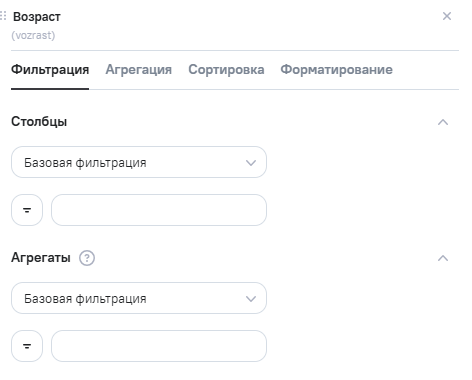This screenshot has width=472, height=380.
Task: Switch to the Агрегация tab
Action: pyautogui.click(x=139, y=70)
